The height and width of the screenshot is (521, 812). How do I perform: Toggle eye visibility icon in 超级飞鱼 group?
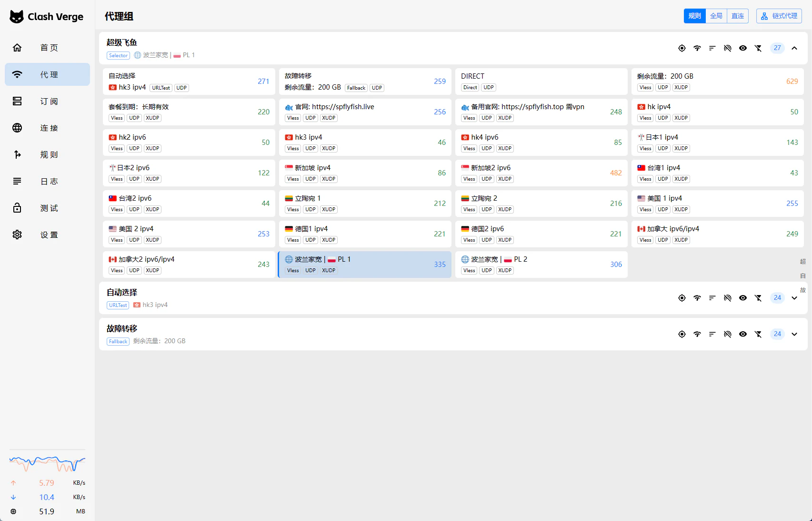(743, 48)
